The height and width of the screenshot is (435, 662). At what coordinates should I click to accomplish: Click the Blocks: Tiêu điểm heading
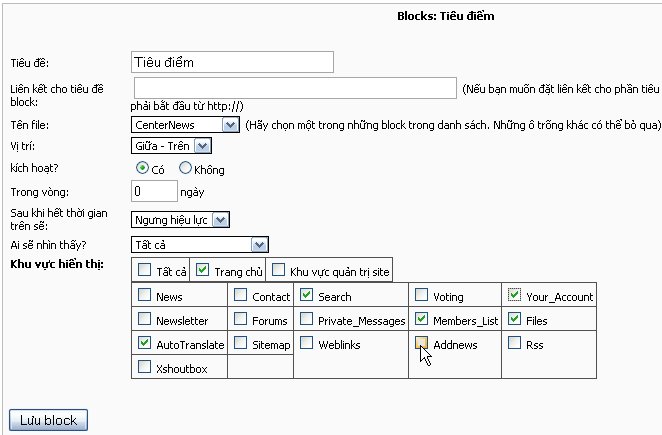(x=446, y=16)
